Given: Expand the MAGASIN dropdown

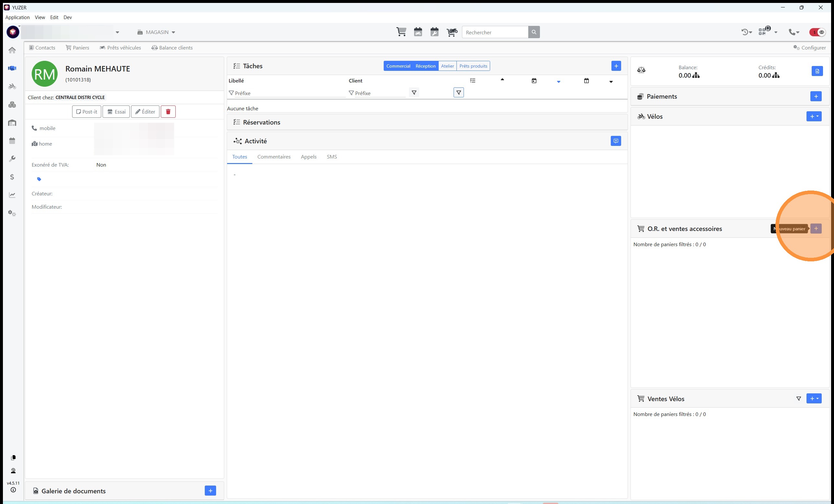Looking at the screenshot, I should pos(156,32).
